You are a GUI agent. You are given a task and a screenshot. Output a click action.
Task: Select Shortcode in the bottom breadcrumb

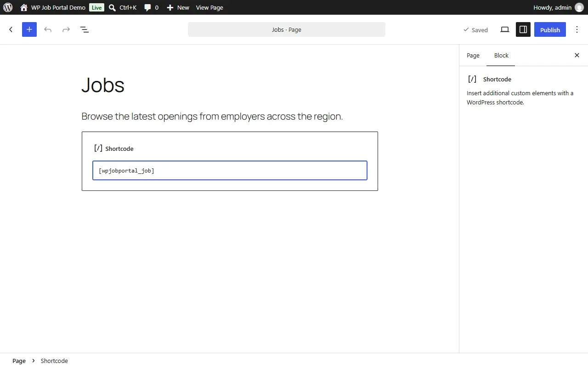click(x=54, y=361)
